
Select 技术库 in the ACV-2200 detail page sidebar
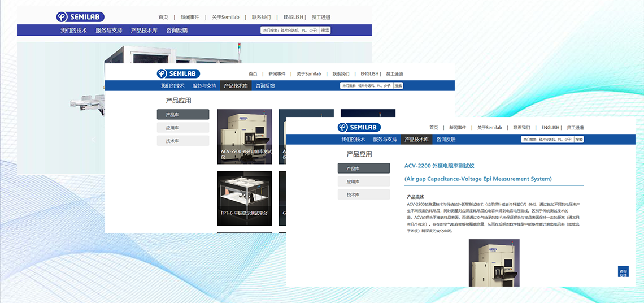point(364,194)
